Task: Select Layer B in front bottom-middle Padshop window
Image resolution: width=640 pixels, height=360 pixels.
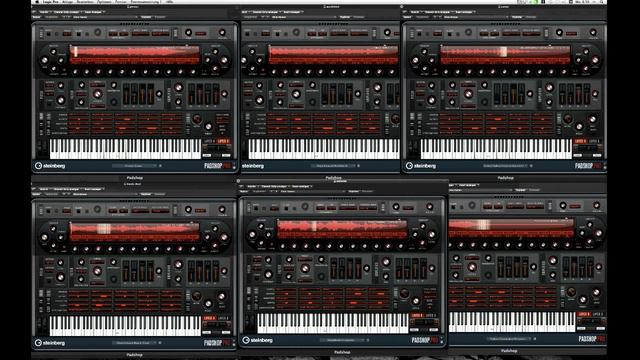Action: 431,315
